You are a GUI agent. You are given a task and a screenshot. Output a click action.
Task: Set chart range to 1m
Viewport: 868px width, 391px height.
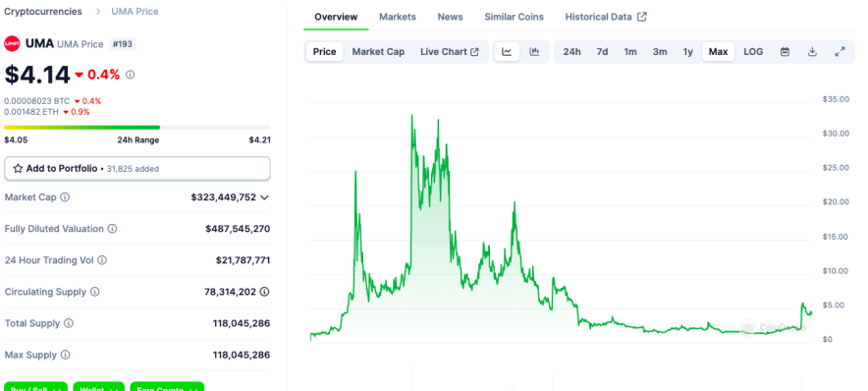630,52
